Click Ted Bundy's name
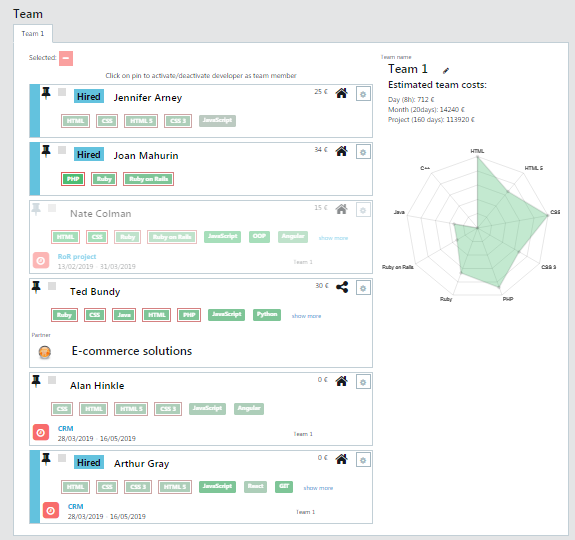This screenshot has width=575, height=540. (95, 292)
